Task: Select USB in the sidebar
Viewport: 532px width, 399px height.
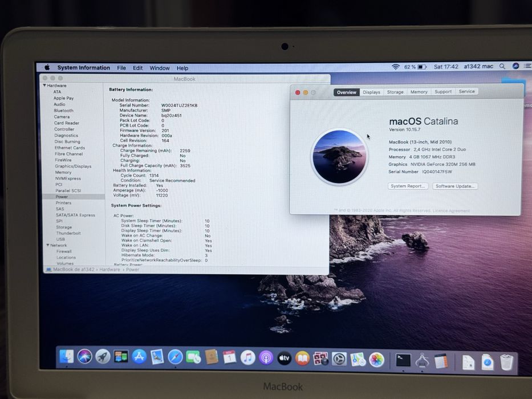Action: [60, 239]
